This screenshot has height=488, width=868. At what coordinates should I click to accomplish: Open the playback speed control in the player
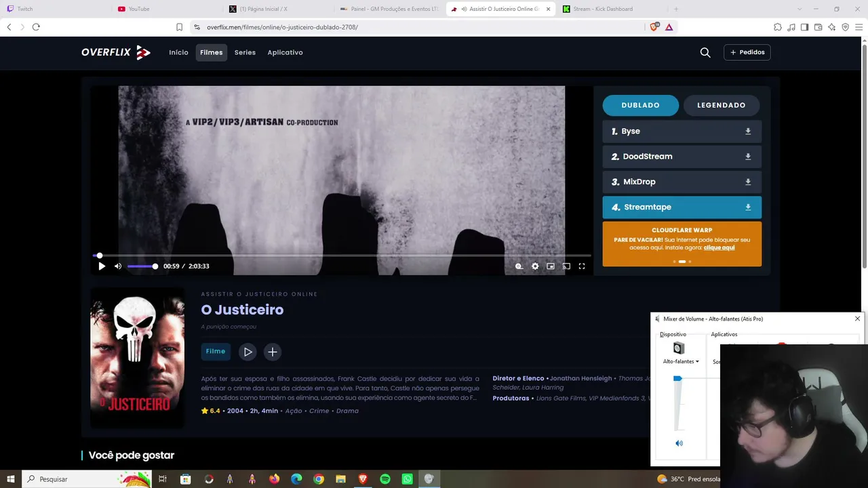pyautogui.click(x=519, y=266)
